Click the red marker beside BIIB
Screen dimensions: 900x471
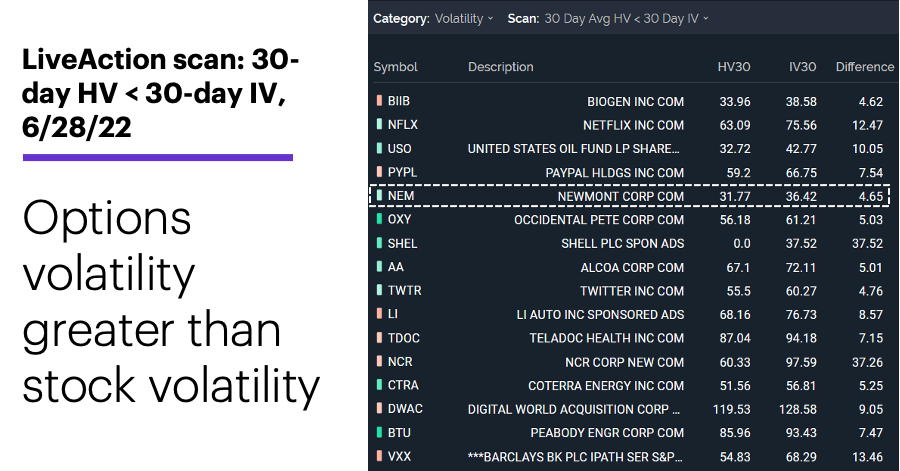coord(379,100)
